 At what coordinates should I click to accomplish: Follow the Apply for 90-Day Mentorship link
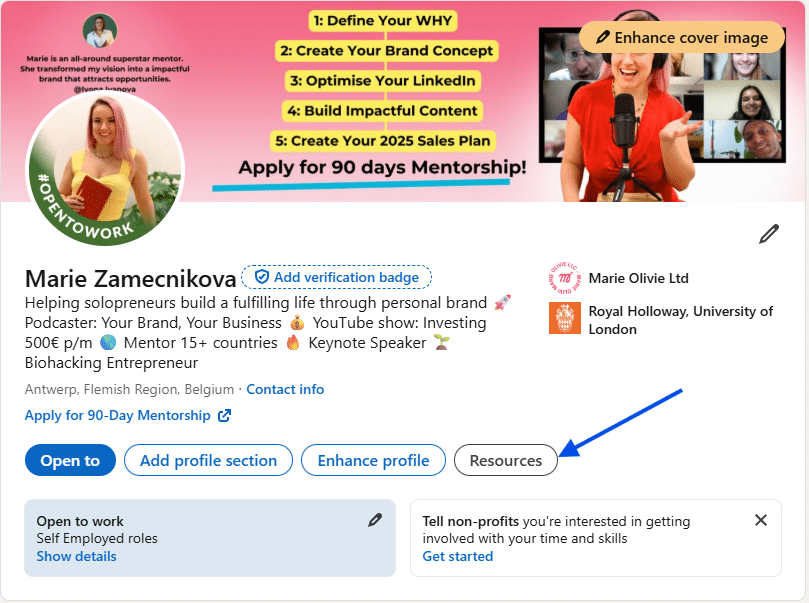click(118, 415)
